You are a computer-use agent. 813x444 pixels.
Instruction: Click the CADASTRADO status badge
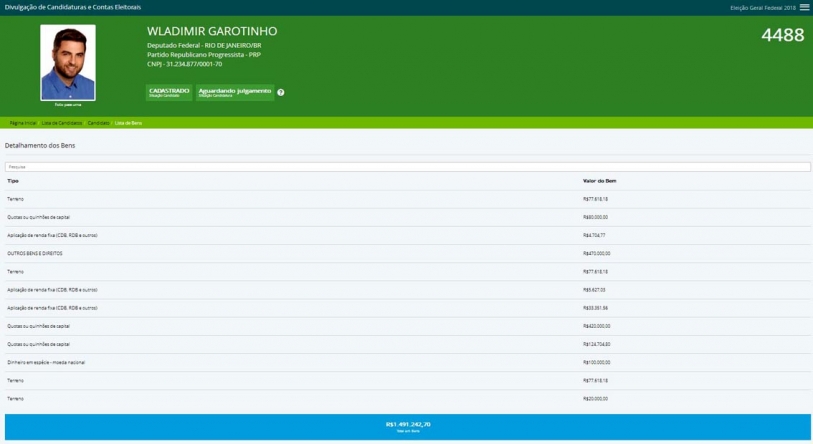(x=168, y=92)
